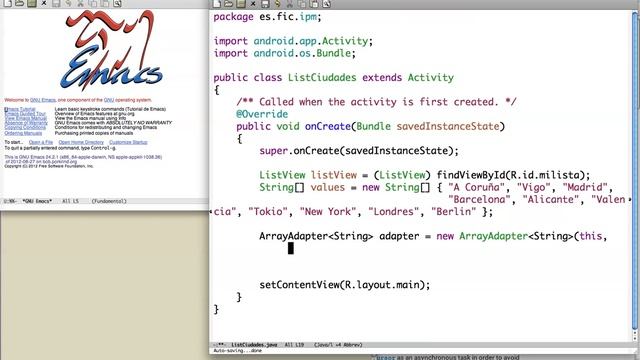Screen dimensions: 640x360
Task: Open Copying Conditions link
Action: (25, 127)
